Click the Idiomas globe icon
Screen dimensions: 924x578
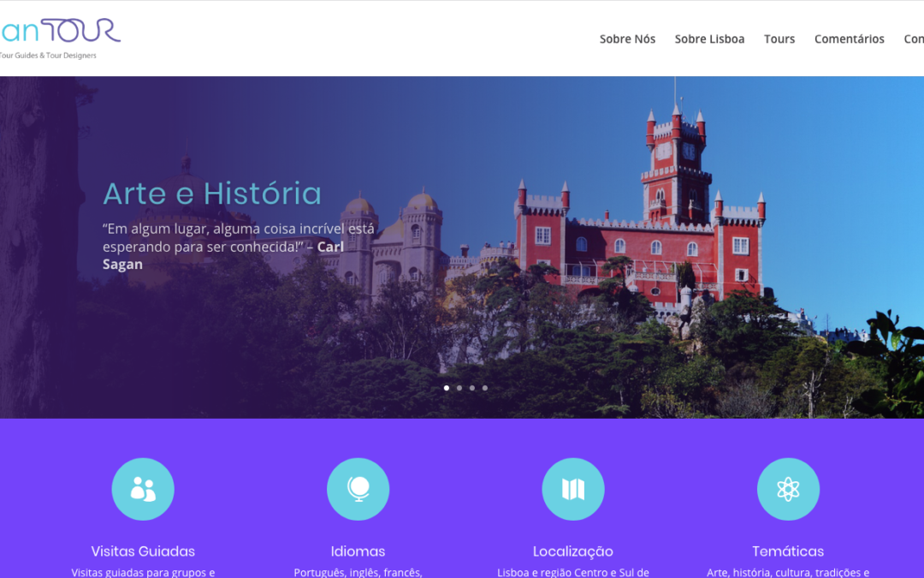(x=358, y=489)
